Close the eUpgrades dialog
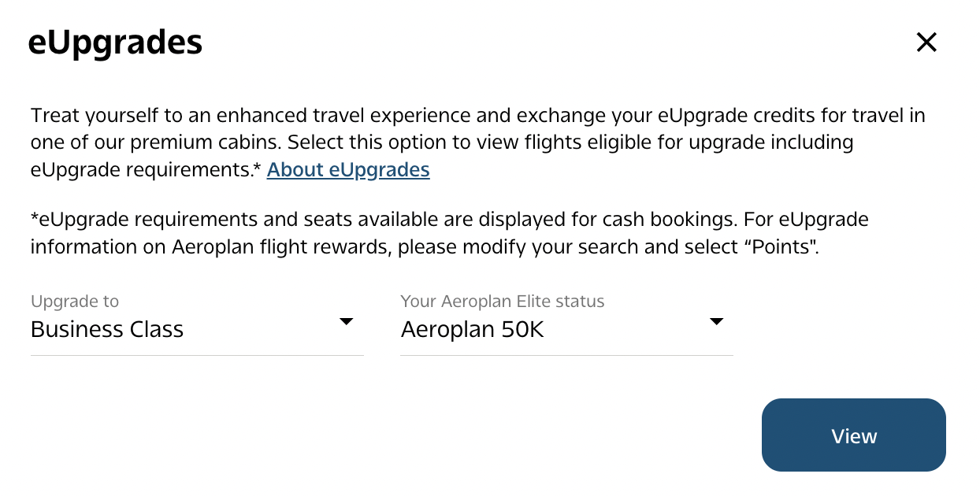Viewport: 980px width, 496px height. [x=926, y=43]
